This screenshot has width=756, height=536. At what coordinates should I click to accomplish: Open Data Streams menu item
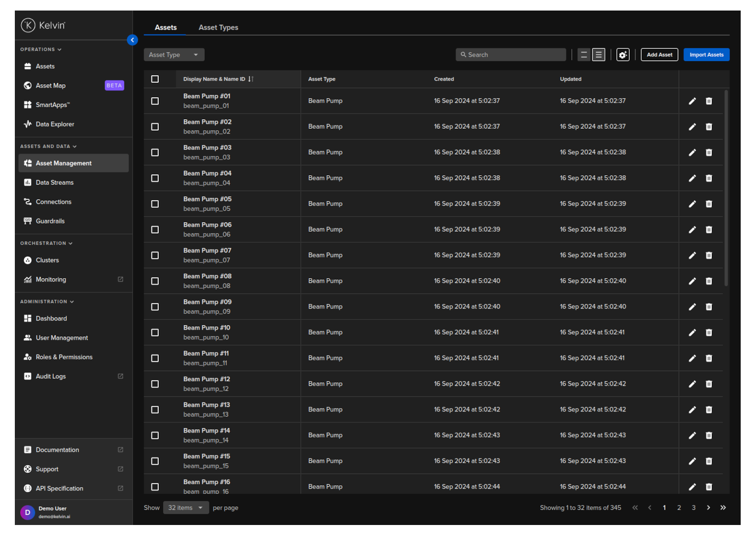tap(55, 183)
